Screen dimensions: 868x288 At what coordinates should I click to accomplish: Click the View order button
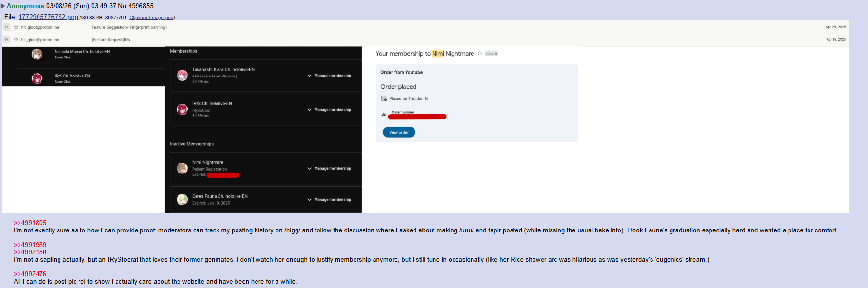[x=399, y=132]
